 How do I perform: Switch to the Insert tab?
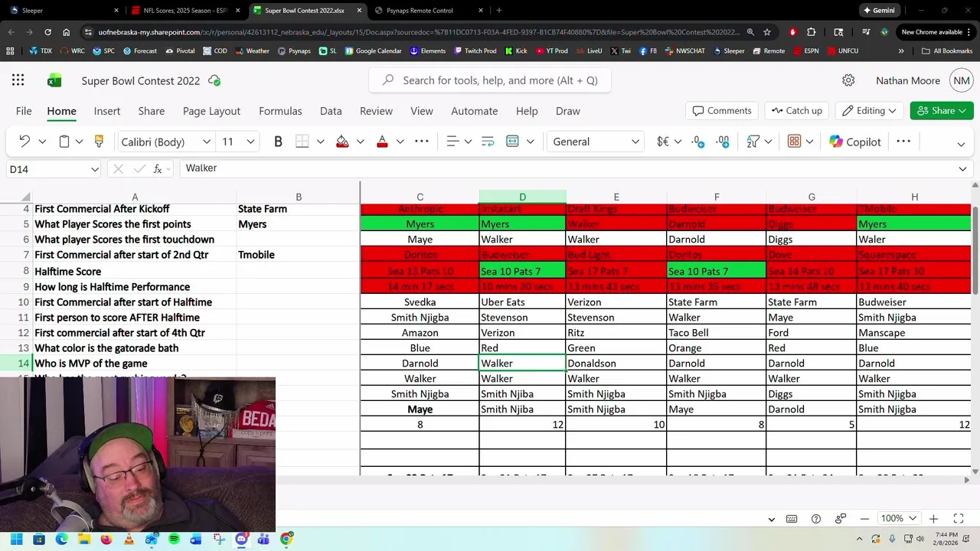coord(107,111)
